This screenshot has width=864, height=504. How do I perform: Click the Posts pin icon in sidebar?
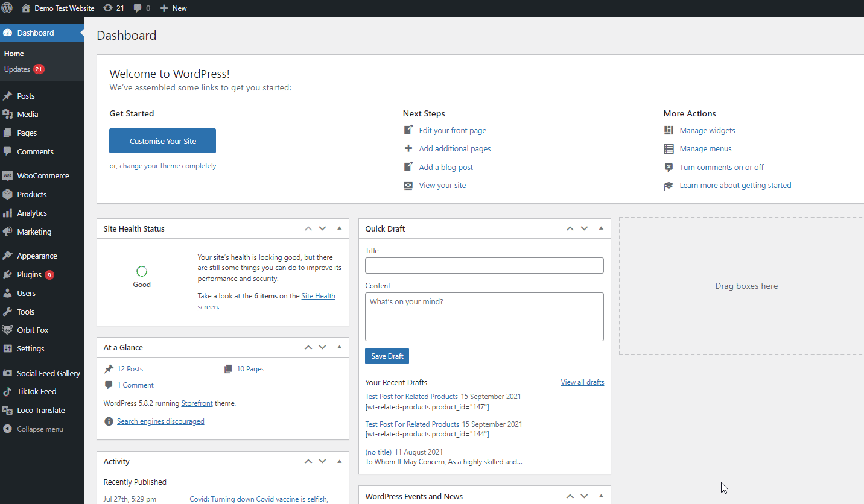pos(7,96)
